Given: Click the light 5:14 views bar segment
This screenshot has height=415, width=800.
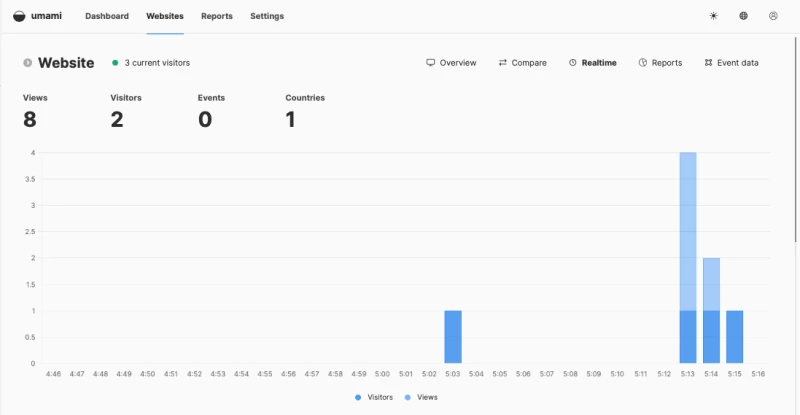Looking at the screenshot, I should pyautogui.click(x=711, y=284).
